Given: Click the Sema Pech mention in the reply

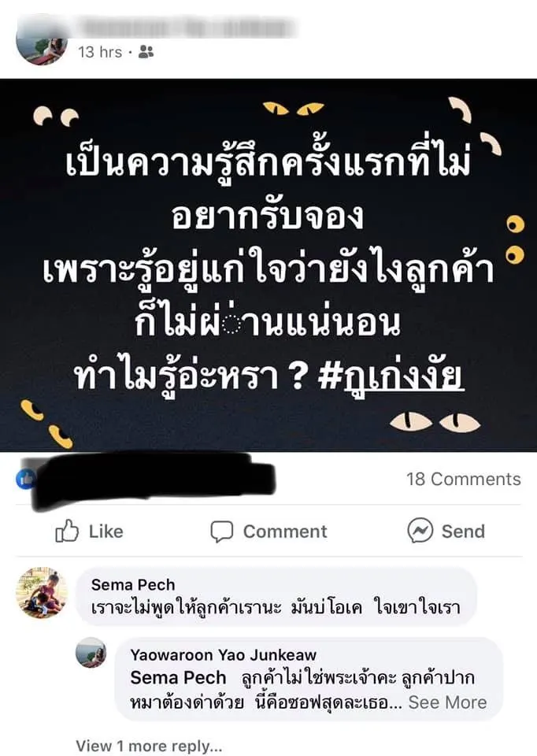Looking at the screenshot, I should [x=178, y=677].
